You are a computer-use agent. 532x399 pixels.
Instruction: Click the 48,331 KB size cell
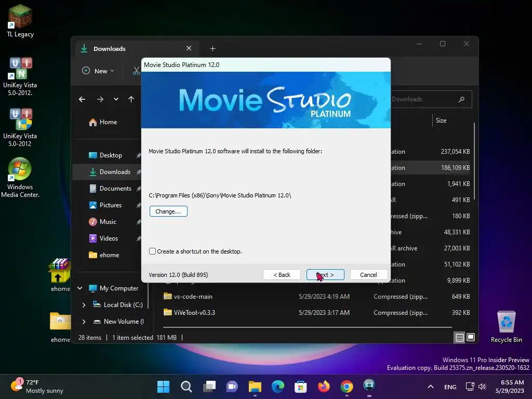457,232
